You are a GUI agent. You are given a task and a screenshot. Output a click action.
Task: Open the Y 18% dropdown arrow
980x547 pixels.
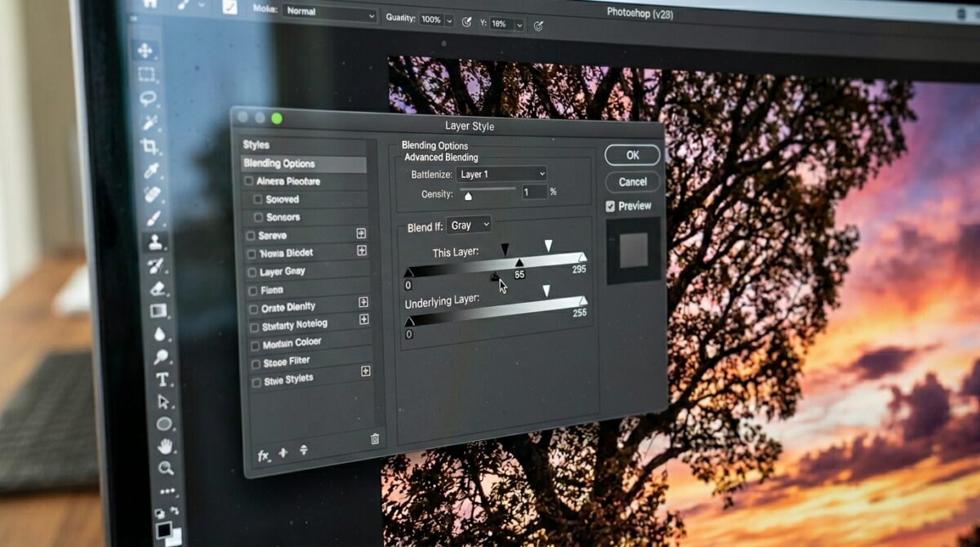click(x=519, y=24)
